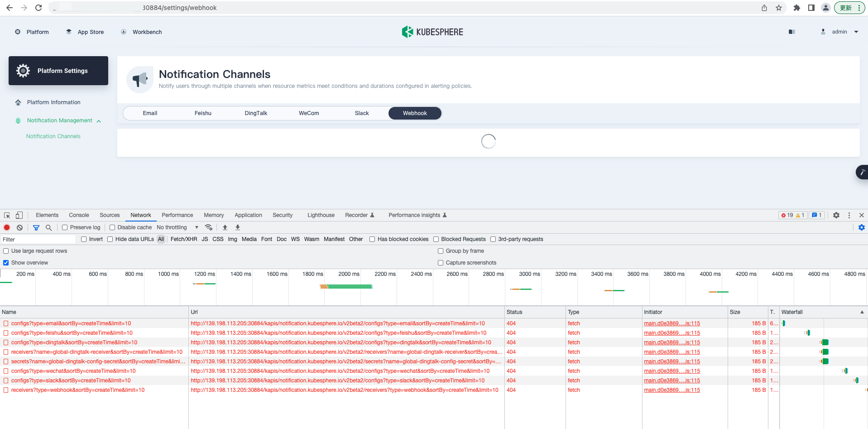Toggle the device toolbar in DevTools
The image size is (868, 429).
click(19, 215)
